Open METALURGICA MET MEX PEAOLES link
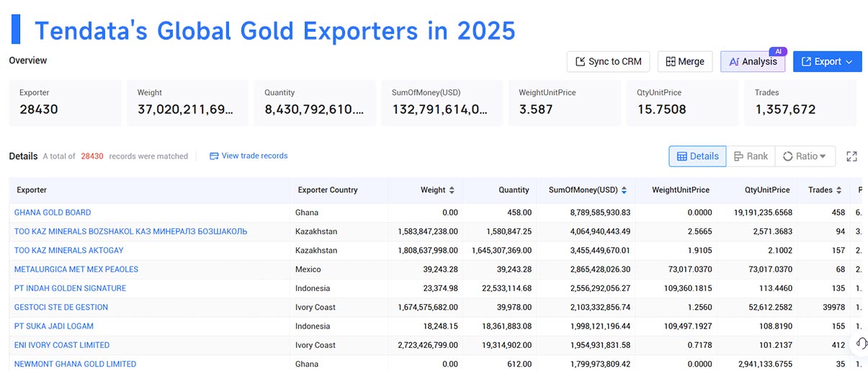Screen dimensions: 868x371 pos(76,269)
